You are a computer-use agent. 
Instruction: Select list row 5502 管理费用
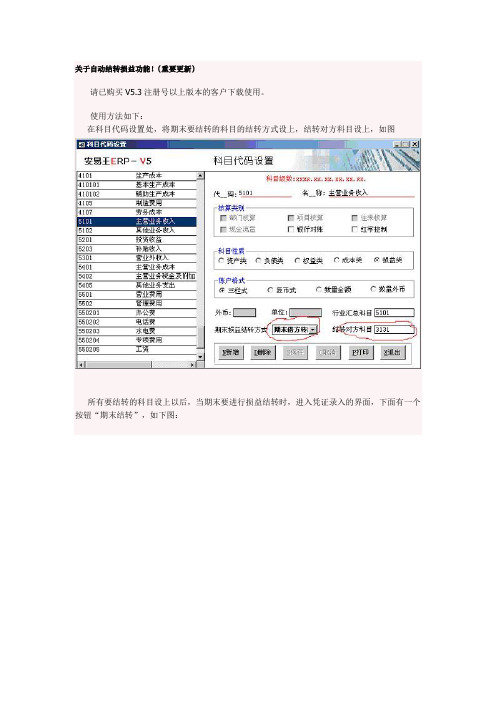(137, 304)
